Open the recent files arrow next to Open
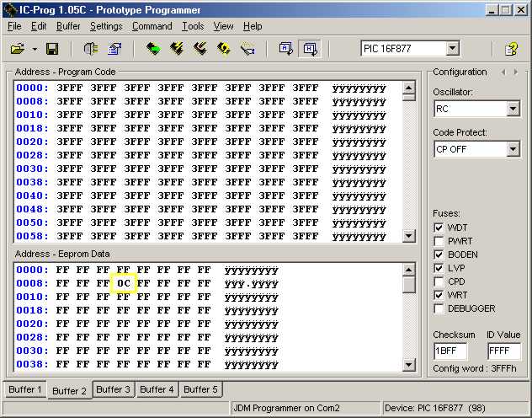Viewport: 532px width, 418px height. coord(35,50)
